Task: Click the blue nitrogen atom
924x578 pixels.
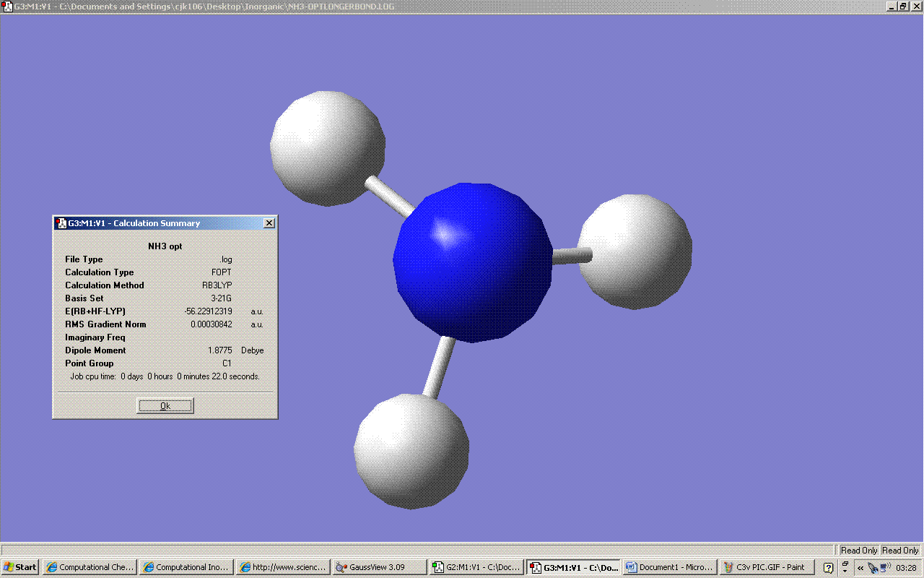Action: point(473,262)
